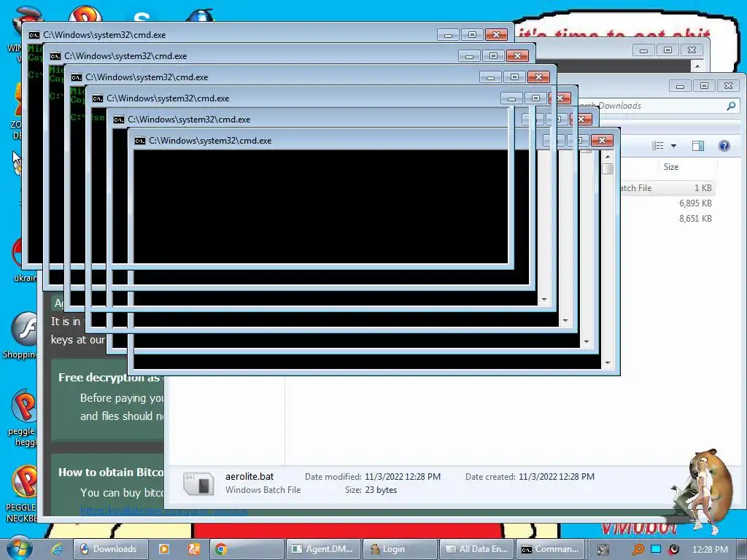The image size is (747, 560).
Task: Click the Date modified value in details pane
Action: (403, 477)
